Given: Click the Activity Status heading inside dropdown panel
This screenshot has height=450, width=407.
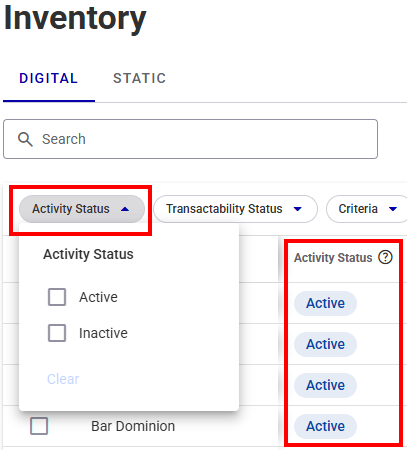Looking at the screenshot, I should tap(88, 254).
